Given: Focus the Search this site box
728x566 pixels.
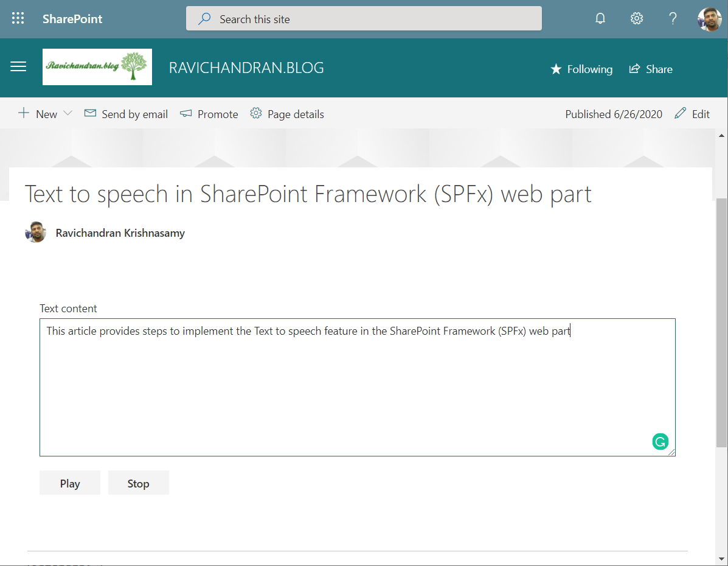Looking at the screenshot, I should click(364, 19).
